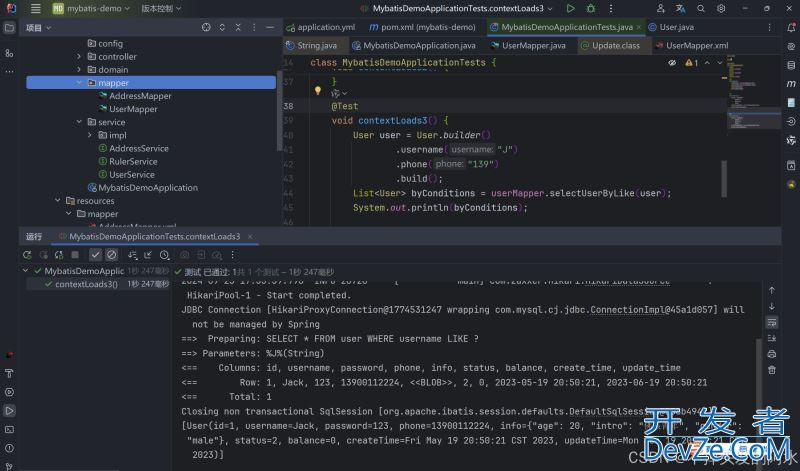Toggle soft-wrap in the console output

point(773,323)
